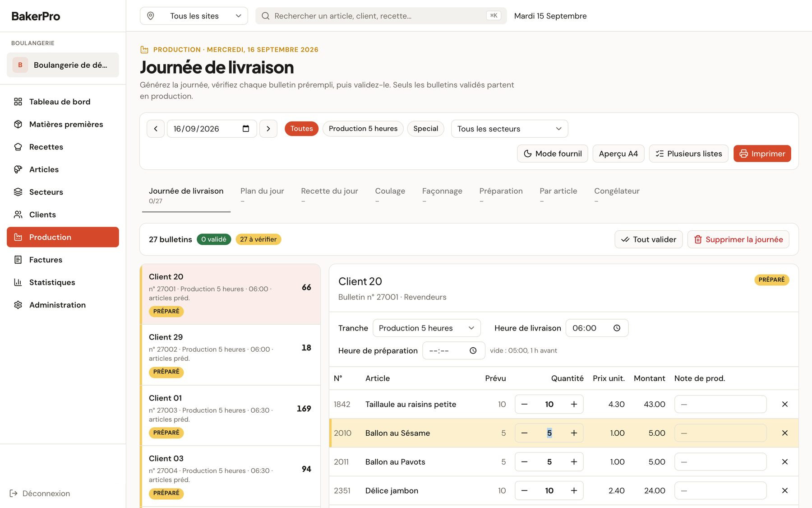Open Statistiques in sidebar
Viewport: 812px width, 508px height.
coord(63,282)
